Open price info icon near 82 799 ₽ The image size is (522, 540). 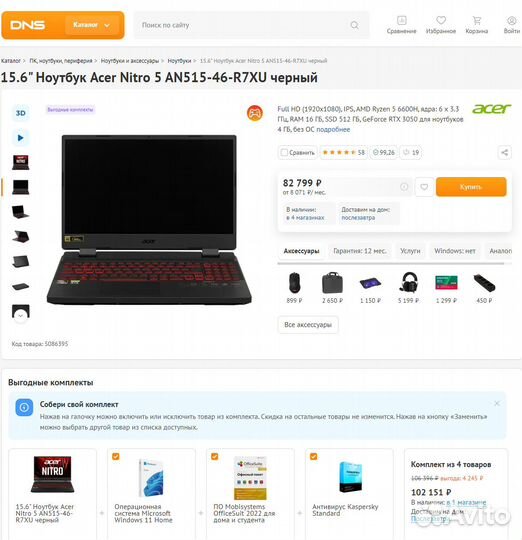pyautogui.click(x=404, y=187)
